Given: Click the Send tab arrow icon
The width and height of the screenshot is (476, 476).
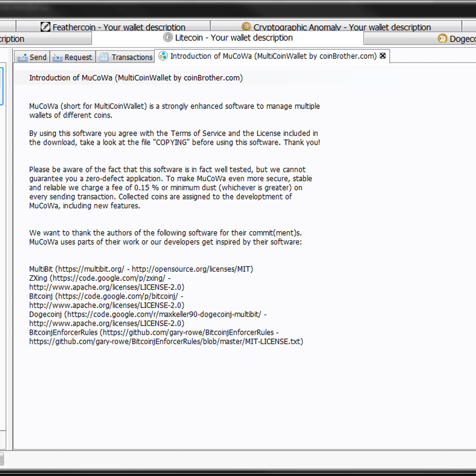Looking at the screenshot, I should (x=22, y=58).
